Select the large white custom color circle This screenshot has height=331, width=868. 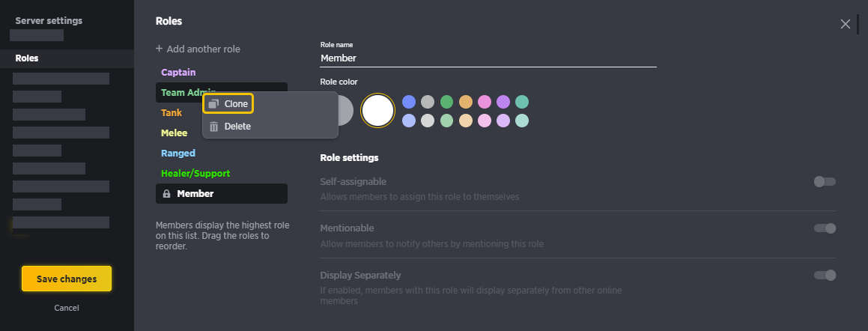pos(377,111)
